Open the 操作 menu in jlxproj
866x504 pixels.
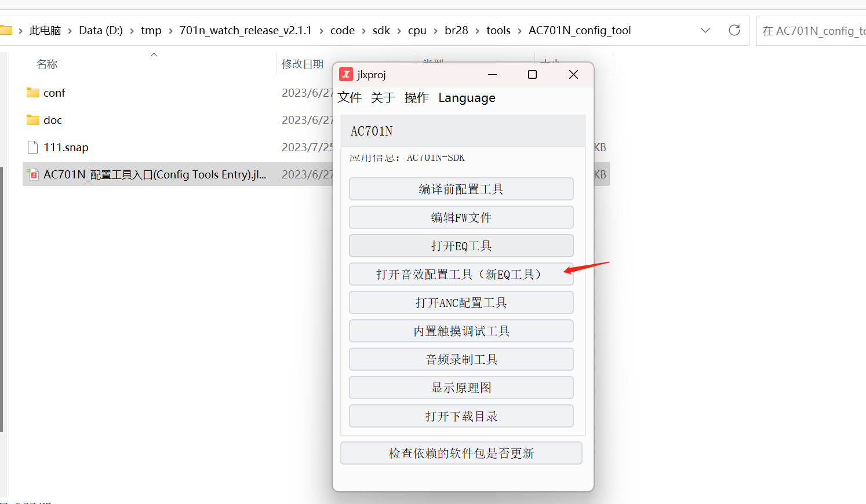(x=417, y=98)
